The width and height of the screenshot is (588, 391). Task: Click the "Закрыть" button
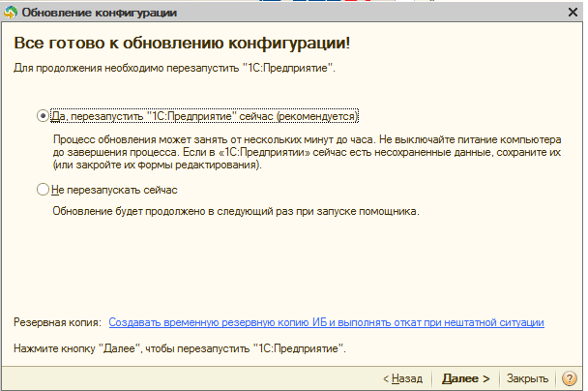[x=528, y=378]
